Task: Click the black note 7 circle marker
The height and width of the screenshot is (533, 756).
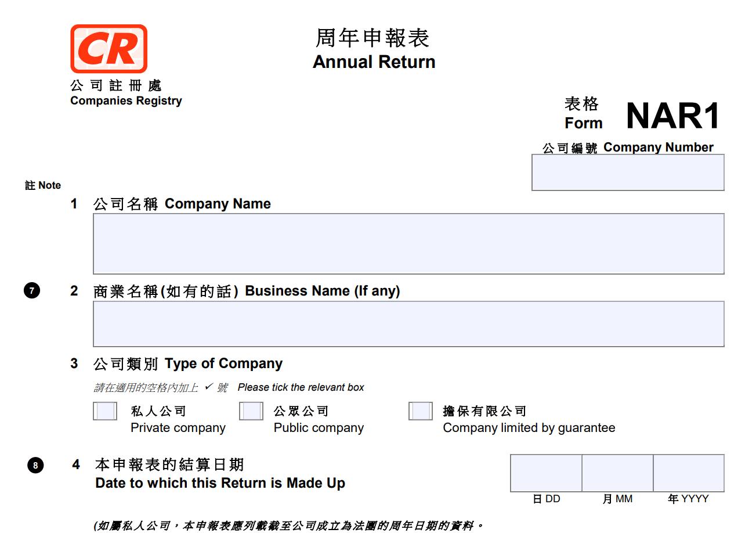Action: click(x=32, y=290)
